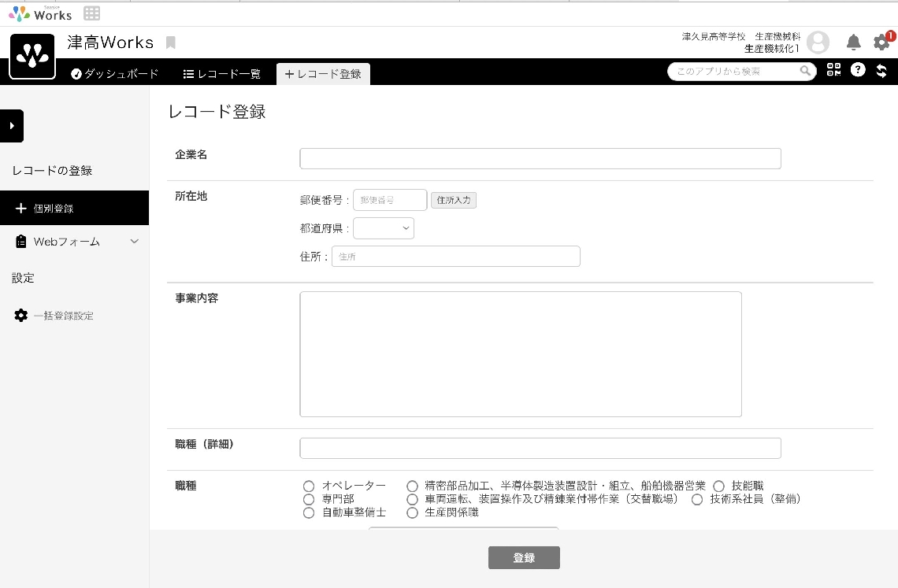Image resolution: width=898 pixels, height=588 pixels.
Task: Select the 技能職 radio button
Action: pos(718,486)
